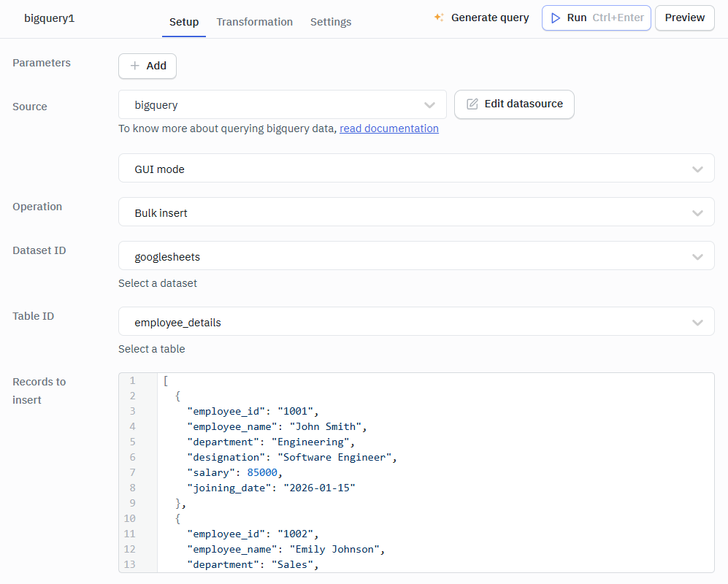Image resolution: width=728 pixels, height=584 pixels.
Task: Click the opening bracket on line 1
Action: 166,380
